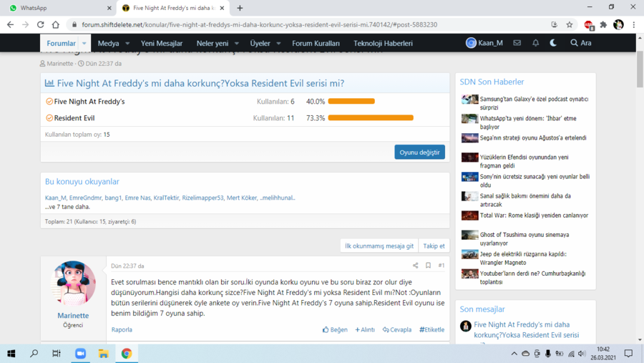Click the 73.3% poll progress bar
The height and width of the screenshot is (363, 644).
[371, 118]
